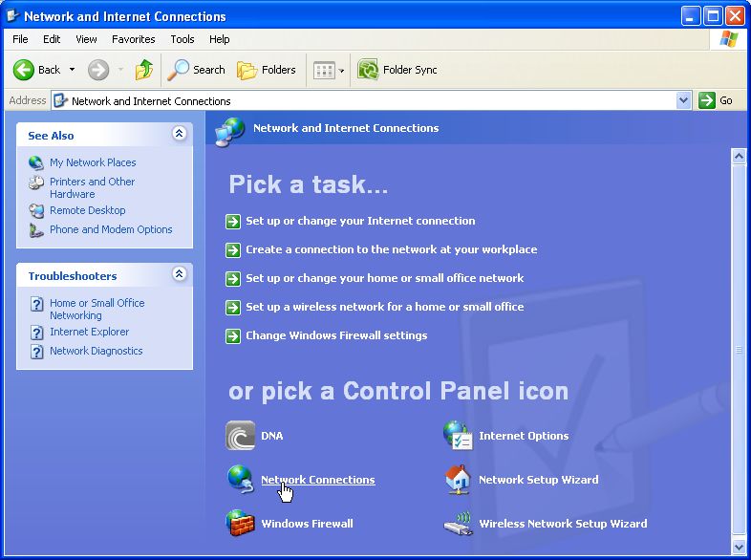Open the DNA control panel icon
Image resolution: width=751 pixels, height=560 pixels.
click(x=240, y=436)
